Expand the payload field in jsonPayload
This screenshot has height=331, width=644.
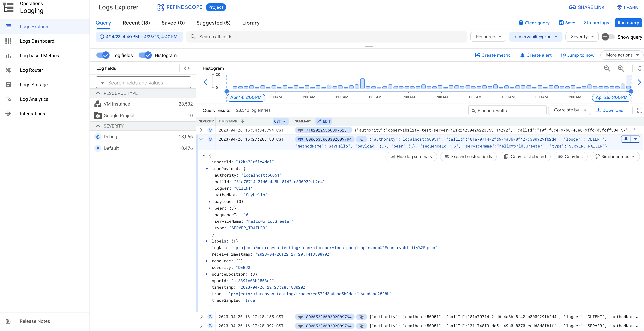(x=210, y=201)
